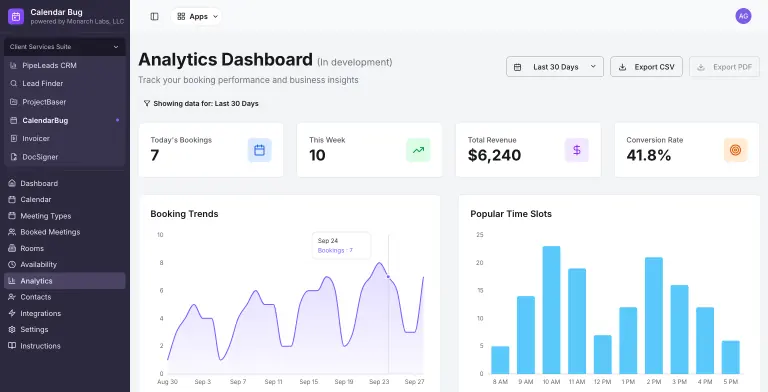Viewport: 768px width, 392px height.
Task: Click the filter funnel icon
Action: coord(146,103)
